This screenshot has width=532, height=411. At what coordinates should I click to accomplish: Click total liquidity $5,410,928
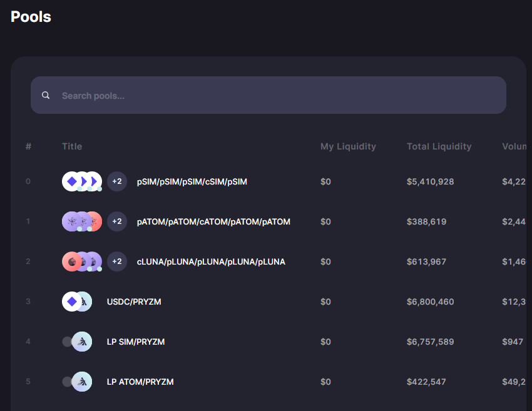click(430, 182)
